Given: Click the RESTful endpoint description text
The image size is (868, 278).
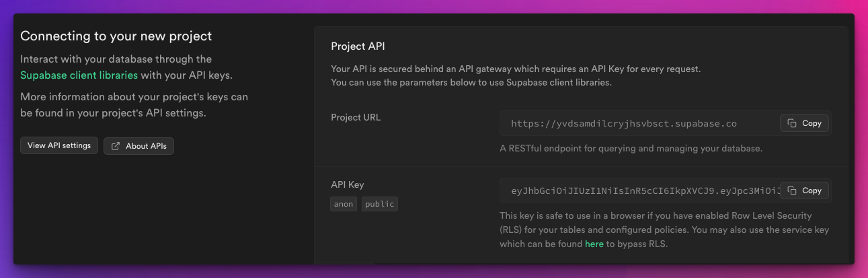Looking at the screenshot, I should coord(631,148).
